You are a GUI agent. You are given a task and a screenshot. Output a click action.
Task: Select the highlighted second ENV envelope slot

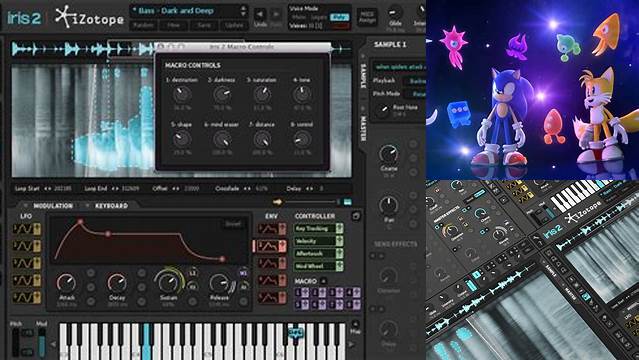pos(271,246)
